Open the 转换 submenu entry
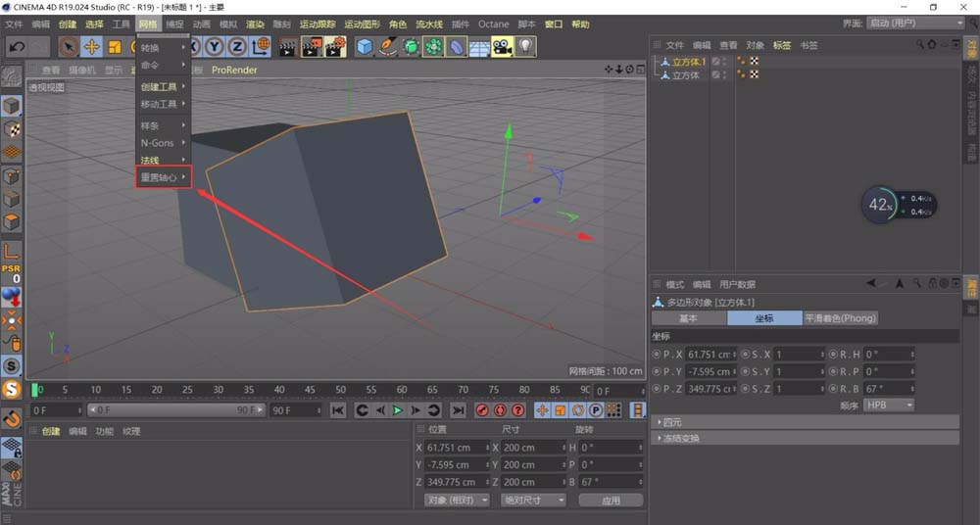 pyautogui.click(x=163, y=48)
